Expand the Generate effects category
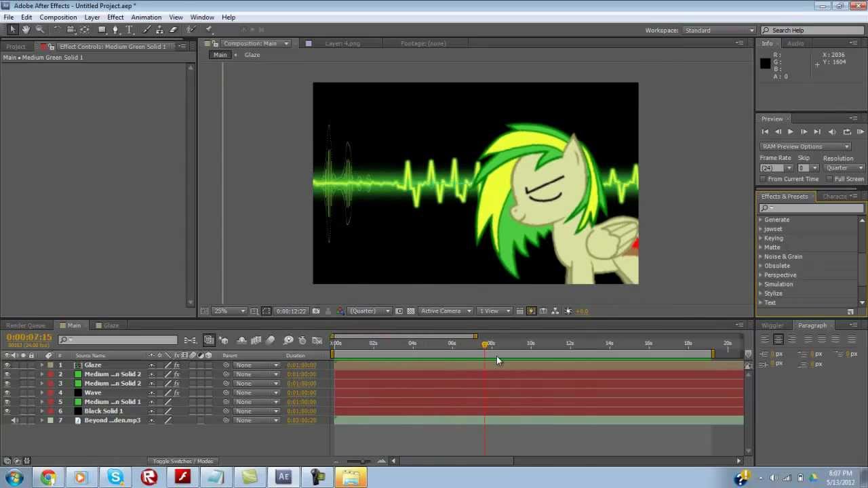The width and height of the screenshot is (868, 488). tap(761, 220)
